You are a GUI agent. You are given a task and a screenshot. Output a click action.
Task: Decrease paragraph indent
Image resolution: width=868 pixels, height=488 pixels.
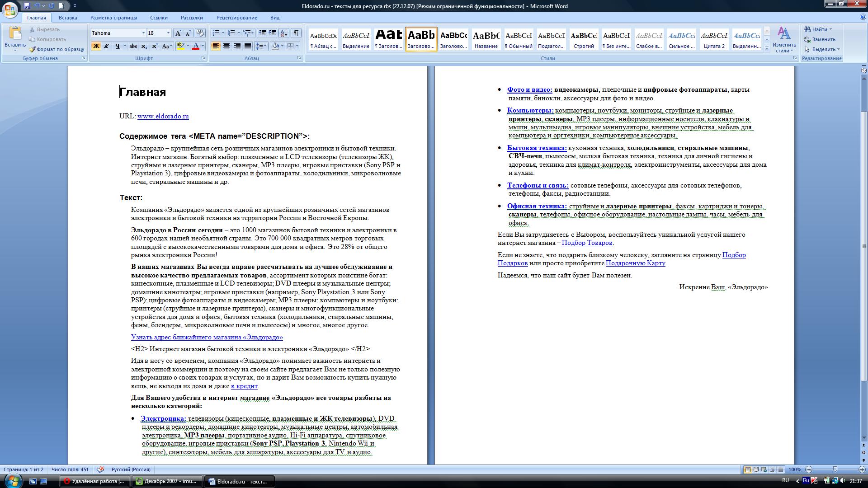(262, 33)
